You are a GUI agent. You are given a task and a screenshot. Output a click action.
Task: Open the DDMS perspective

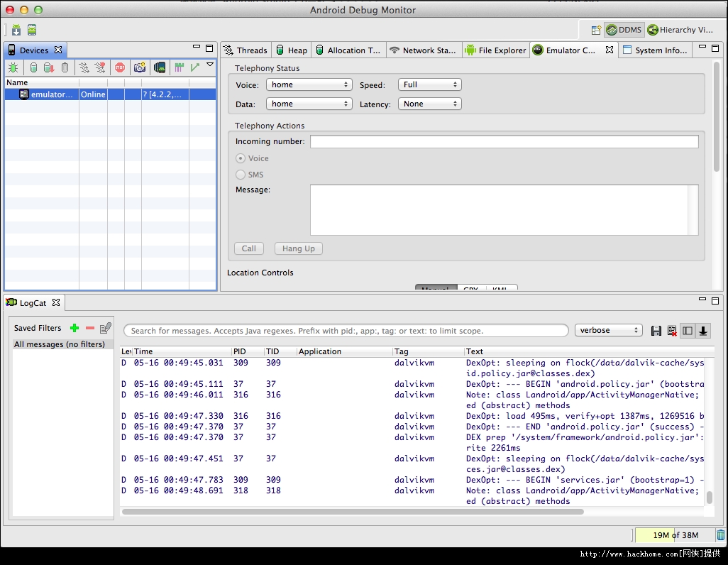(x=624, y=30)
